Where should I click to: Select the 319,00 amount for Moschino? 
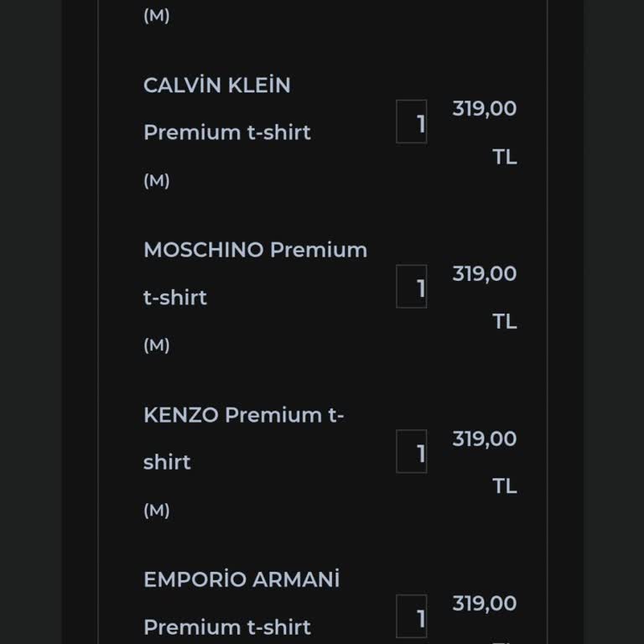click(x=484, y=274)
